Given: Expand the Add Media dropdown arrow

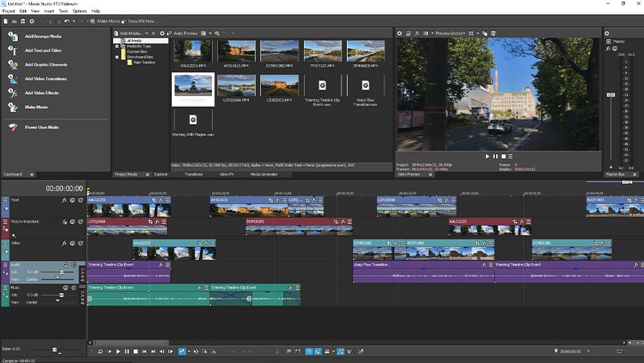Looking at the screenshot, I should [147, 33].
